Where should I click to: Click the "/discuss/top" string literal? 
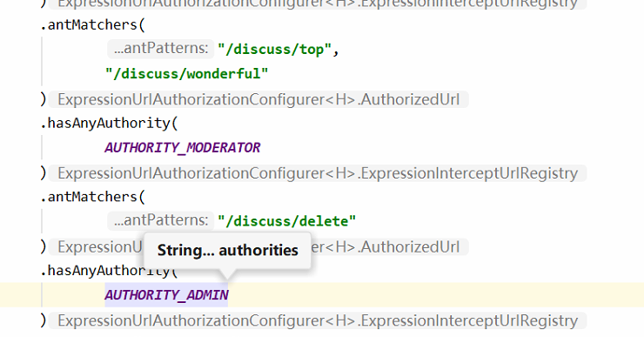pyautogui.click(x=274, y=49)
